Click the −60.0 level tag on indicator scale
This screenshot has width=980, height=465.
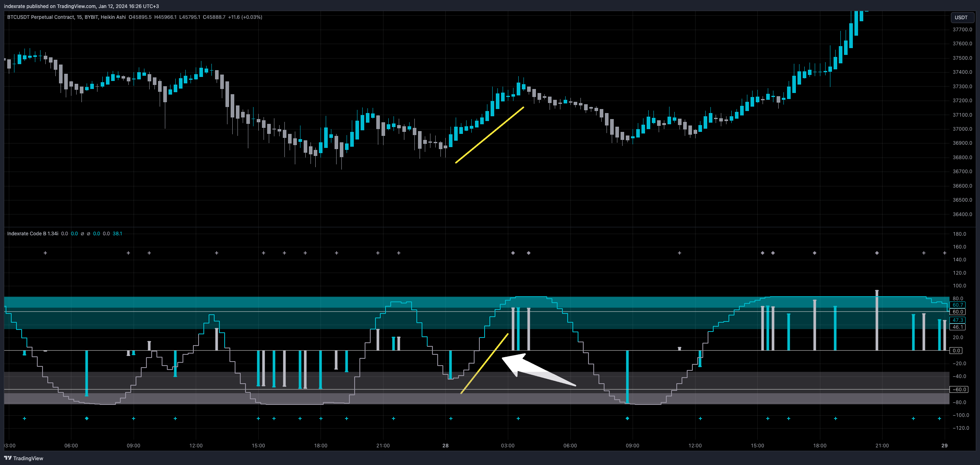[959, 390]
